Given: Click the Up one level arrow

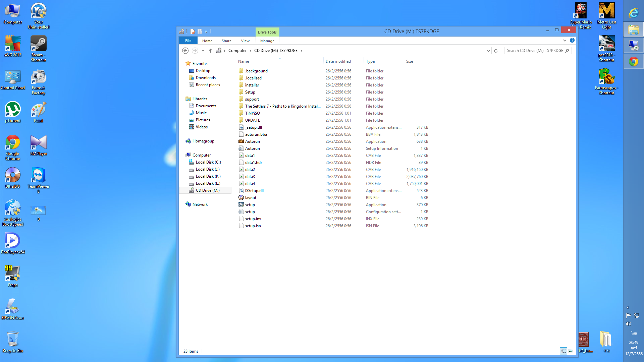Looking at the screenshot, I should pyautogui.click(x=210, y=51).
